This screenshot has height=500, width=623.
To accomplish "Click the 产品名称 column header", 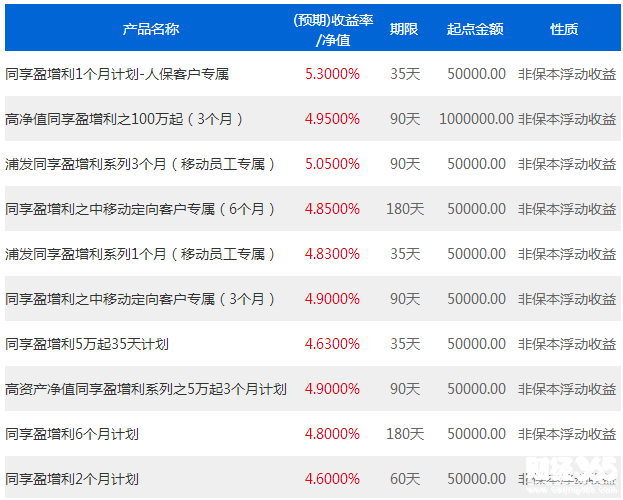I will pos(151,29).
